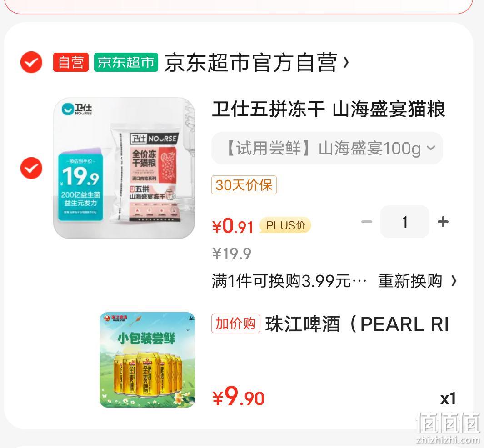Expand the 【试用尝鲜】山海盛宴100g variant dropdown
The height and width of the screenshot is (448, 484).
(327, 148)
